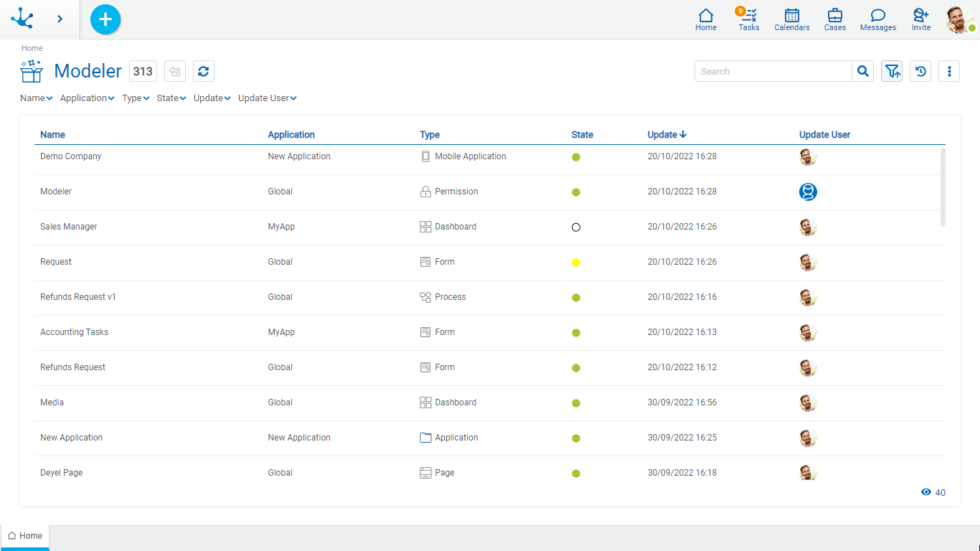Open the Cases briefcase icon

pyautogui.click(x=835, y=19)
